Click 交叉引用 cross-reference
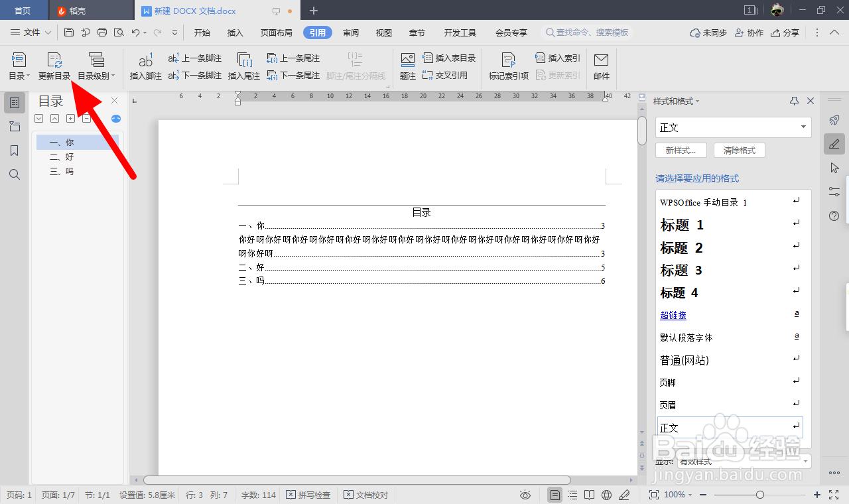Image resolution: width=849 pixels, height=504 pixels. coord(445,76)
